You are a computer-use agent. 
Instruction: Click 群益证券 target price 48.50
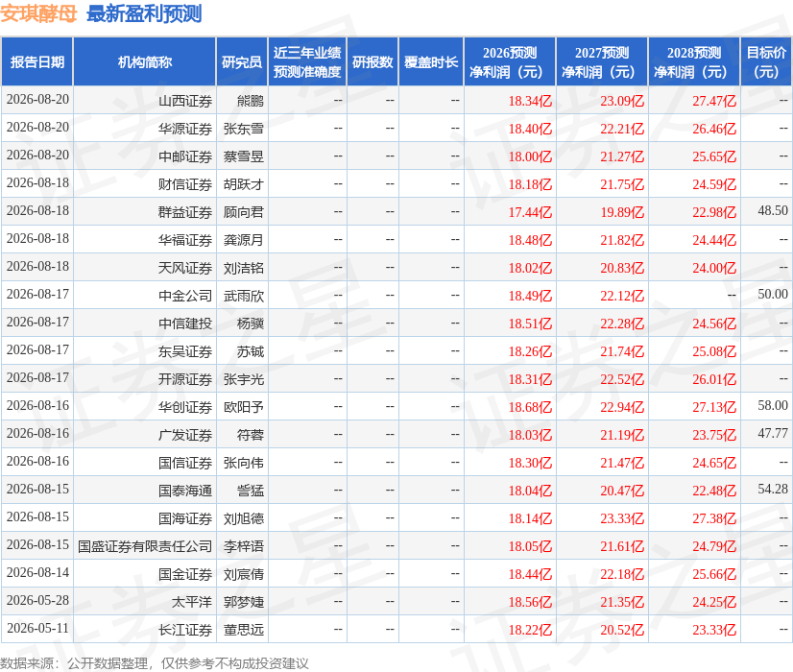tap(773, 211)
